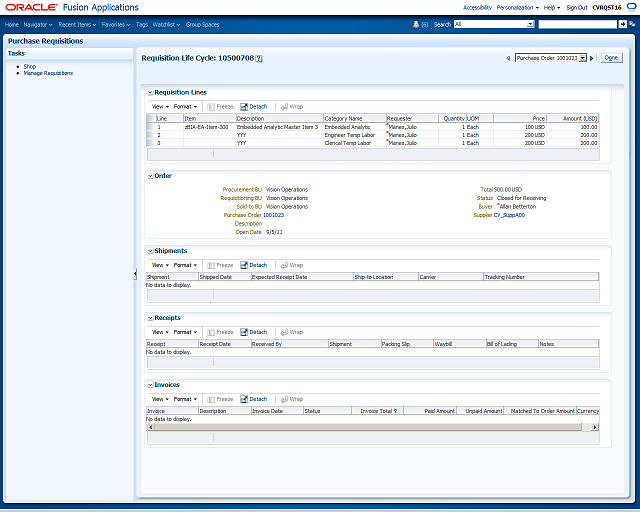This screenshot has height=512, width=640.
Task: Go to next document with right arrow
Action: (x=591, y=58)
